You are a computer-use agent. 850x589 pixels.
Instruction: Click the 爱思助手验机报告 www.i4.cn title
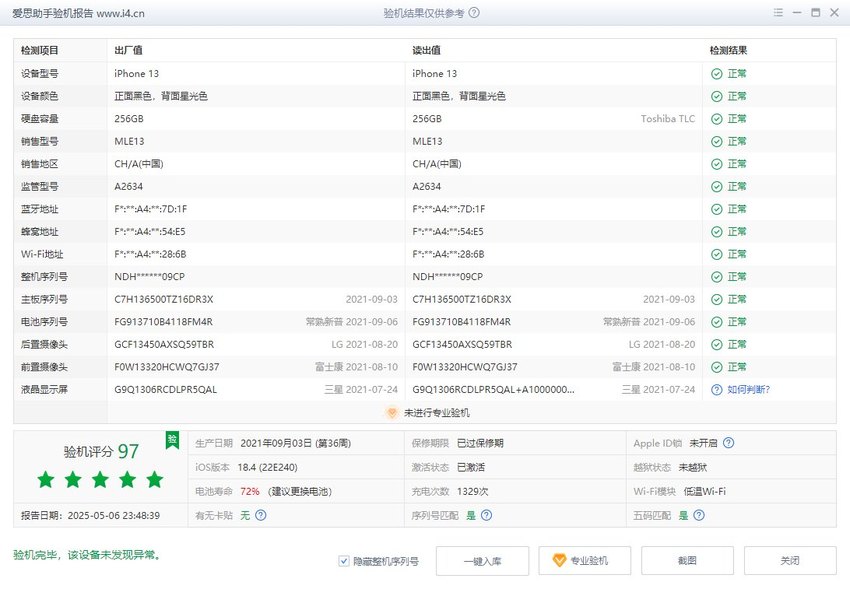tap(79, 13)
